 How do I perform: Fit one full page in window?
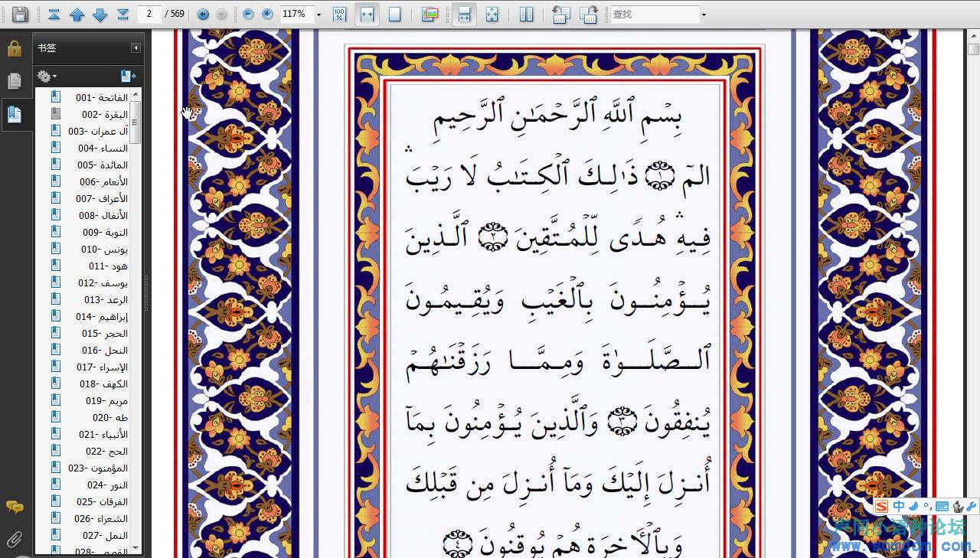click(x=394, y=14)
